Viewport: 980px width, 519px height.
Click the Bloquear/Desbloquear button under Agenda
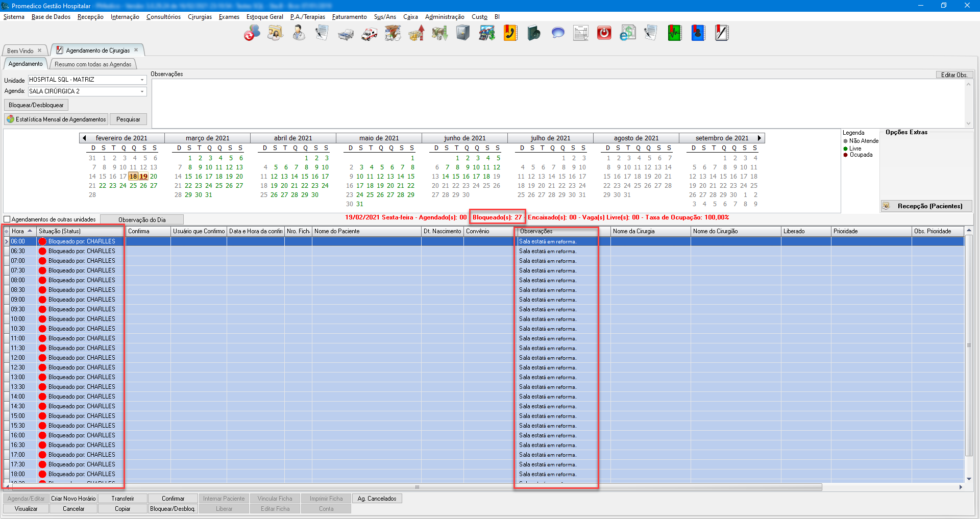pos(36,105)
